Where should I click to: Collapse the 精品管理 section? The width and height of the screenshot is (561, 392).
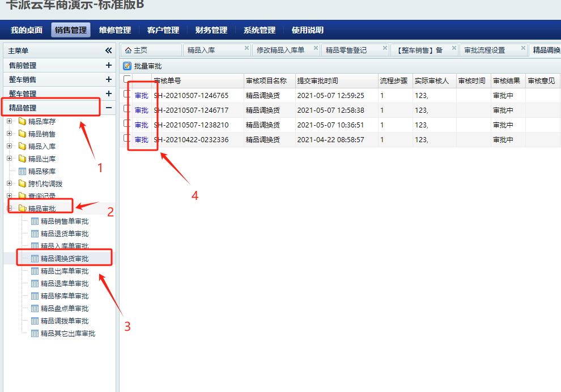click(108, 108)
